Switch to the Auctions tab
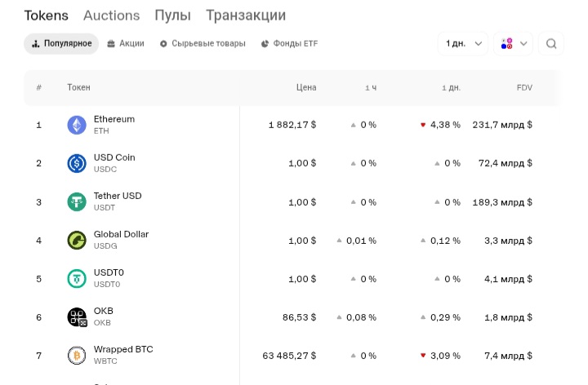 pyautogui.click(x=111, y=15)
